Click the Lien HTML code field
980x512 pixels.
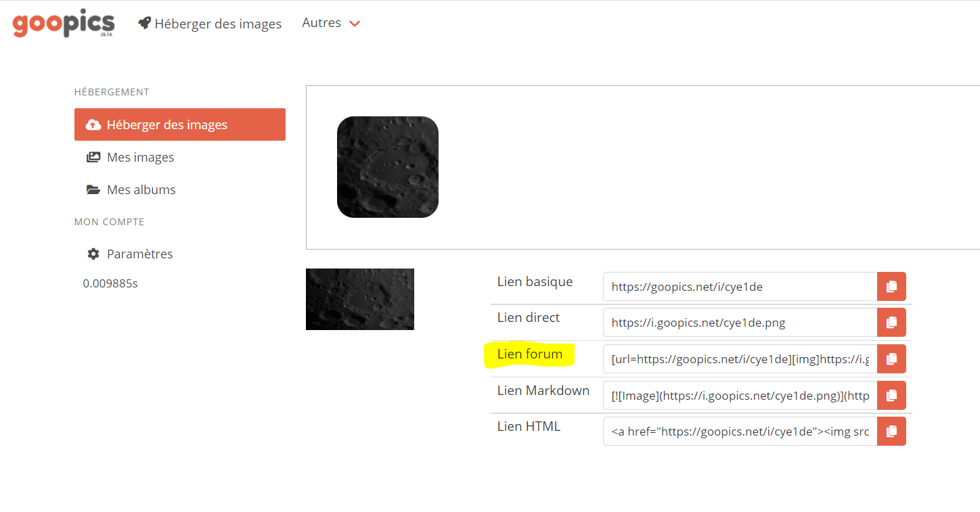(740, 431)
